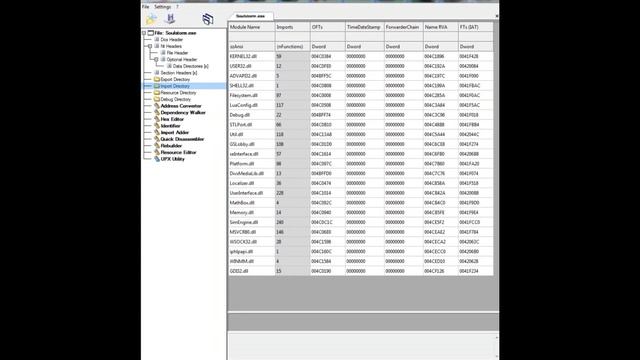Select the ADVAPI32.dll module row
The height and width of the screenshot is (360, 640).
(360, 76)
